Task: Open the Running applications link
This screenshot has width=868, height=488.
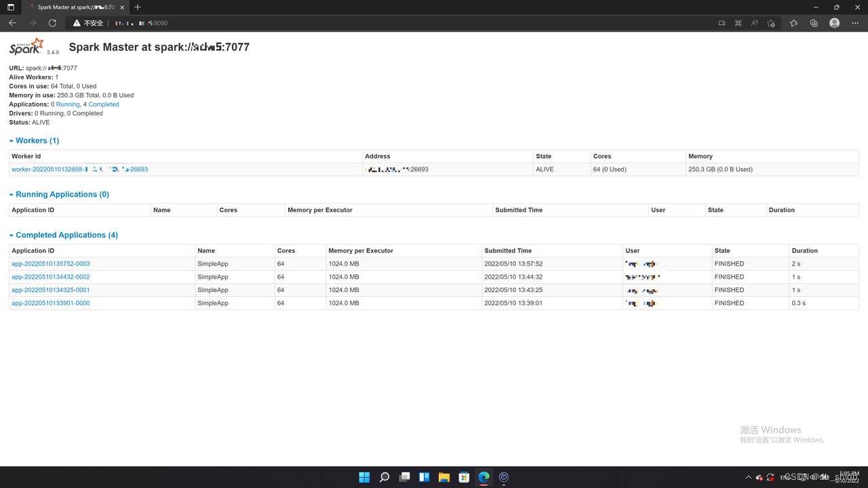Action: pos(68,104)
